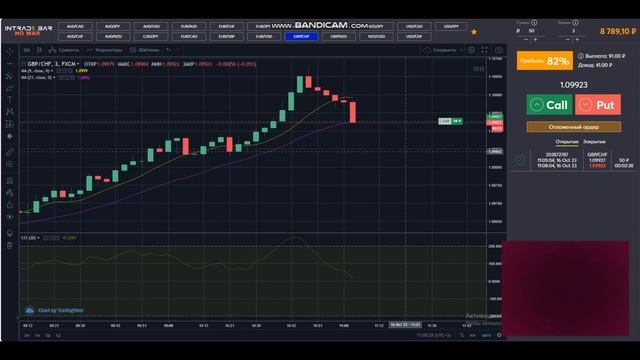Screen dimensions: 640x360
Task: Open the Compare symbols button
Action: point(64,50)
